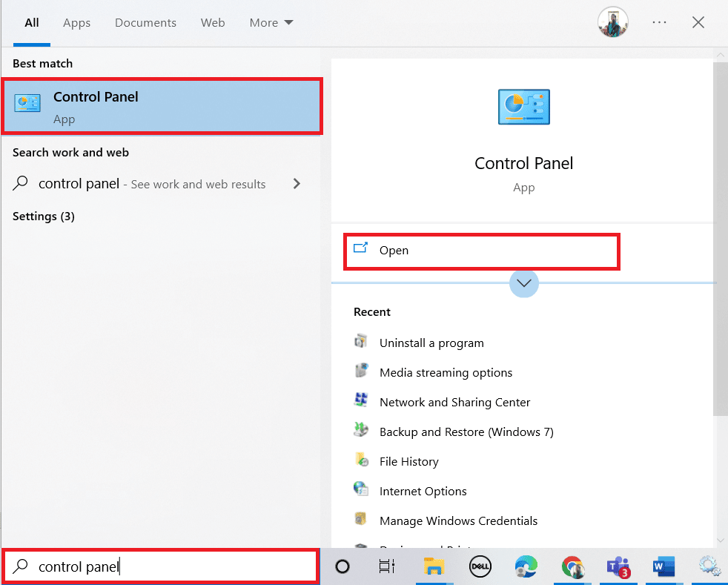The width and height of the screenshot is (728, 585).
Task: Click the Internet Options globe icon
Action: (361, 489)
